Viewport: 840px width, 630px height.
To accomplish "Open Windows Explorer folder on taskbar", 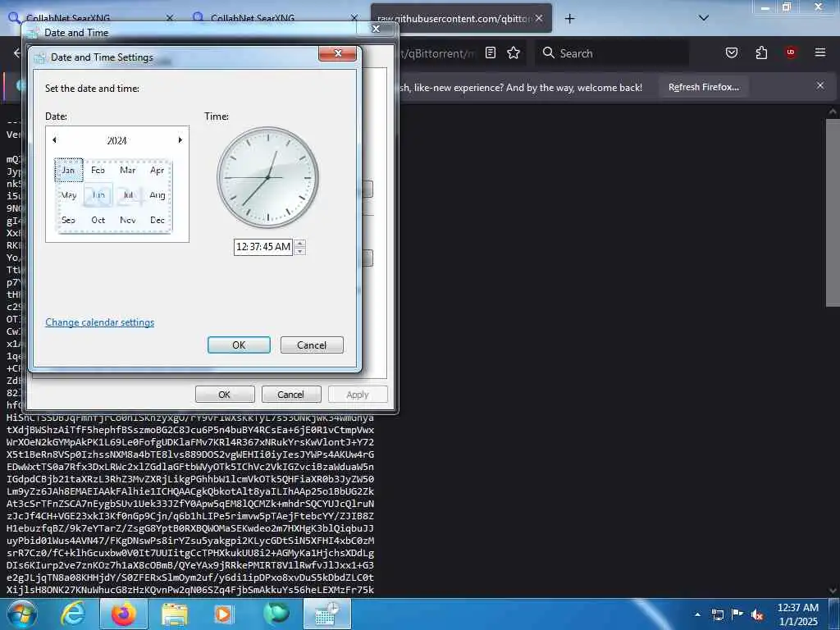I will point(175,614).
